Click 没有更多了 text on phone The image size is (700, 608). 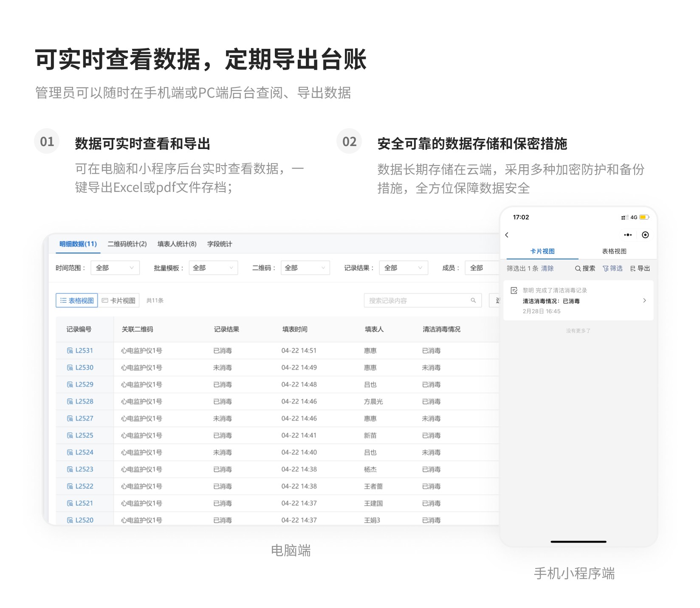(x=578, y=331)
